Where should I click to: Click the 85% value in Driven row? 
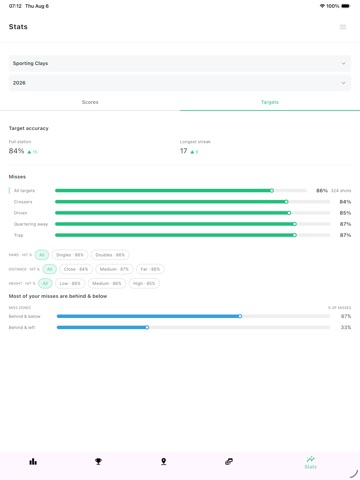click(x=346, y=213)
